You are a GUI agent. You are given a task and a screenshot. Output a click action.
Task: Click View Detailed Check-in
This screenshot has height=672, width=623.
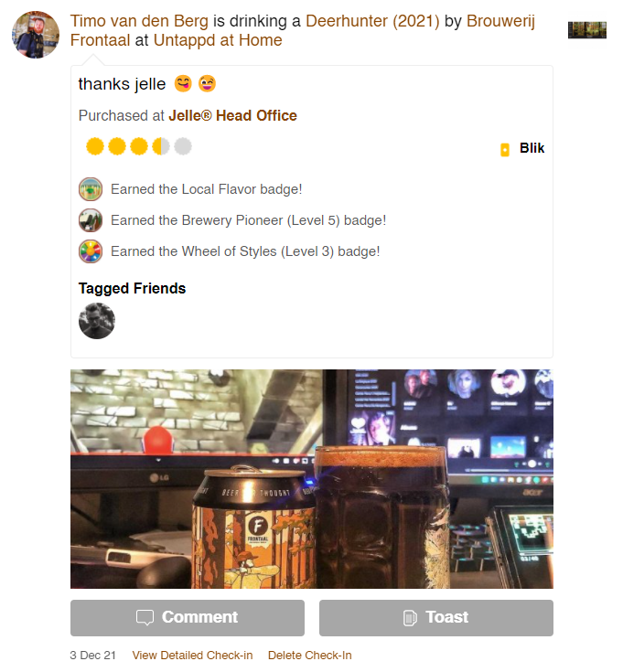pyautogui.click(x=192, y=656)
